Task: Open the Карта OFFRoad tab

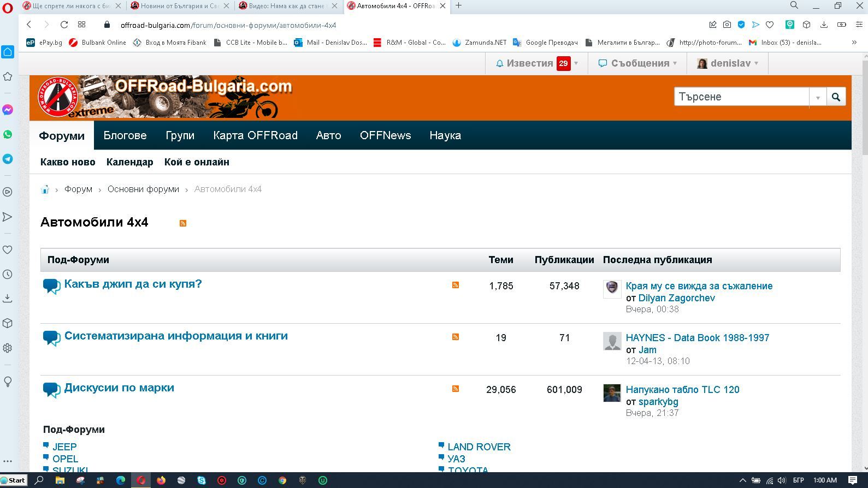Action: (255, 135)
